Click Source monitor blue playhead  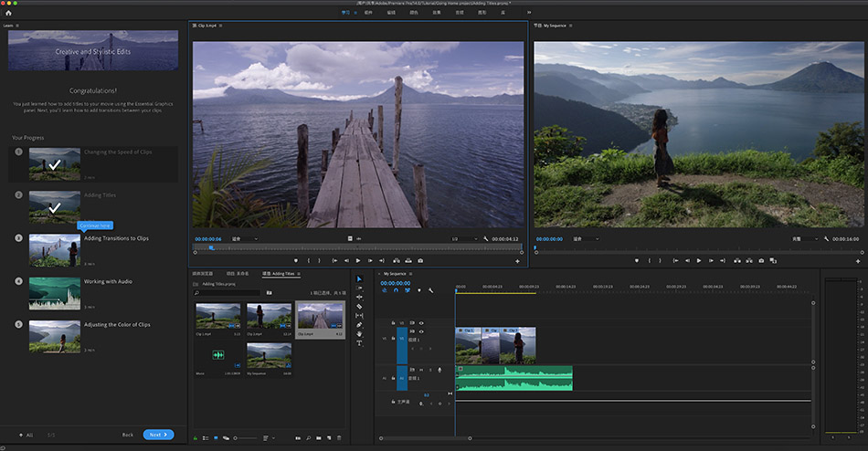211,248
